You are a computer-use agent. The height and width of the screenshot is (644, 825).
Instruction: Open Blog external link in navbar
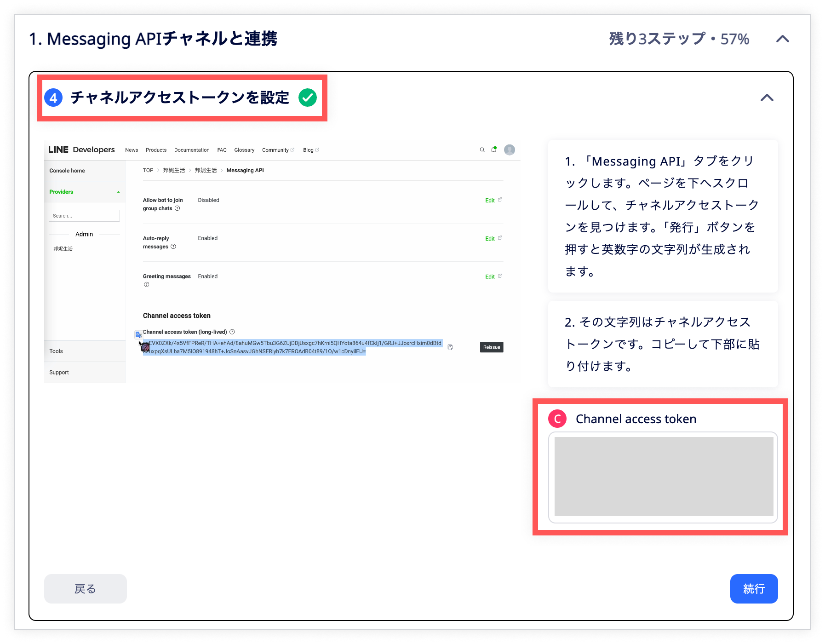click(x=311, y=150)
